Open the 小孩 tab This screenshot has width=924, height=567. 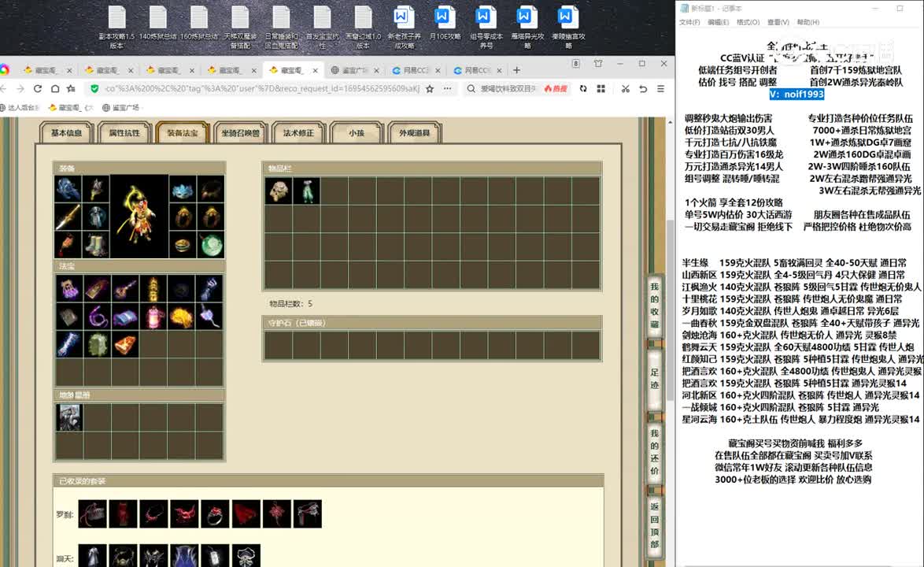(357, 132)
